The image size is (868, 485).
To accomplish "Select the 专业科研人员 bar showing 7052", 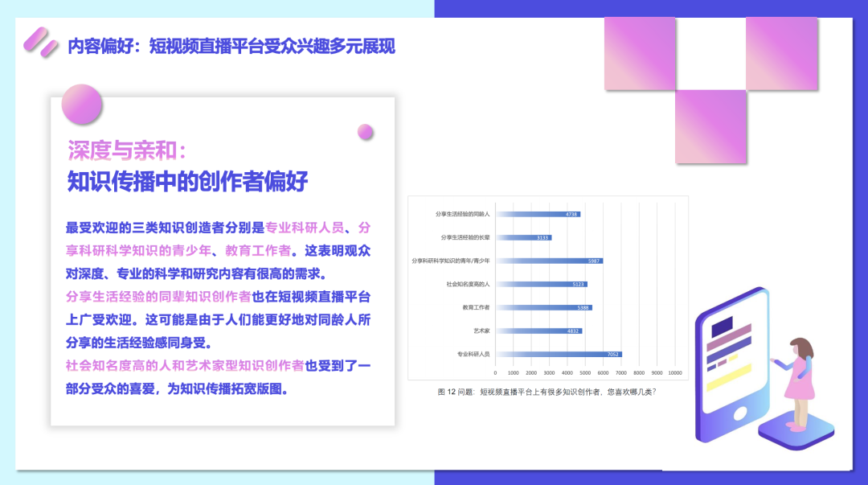I will point(558,354).
